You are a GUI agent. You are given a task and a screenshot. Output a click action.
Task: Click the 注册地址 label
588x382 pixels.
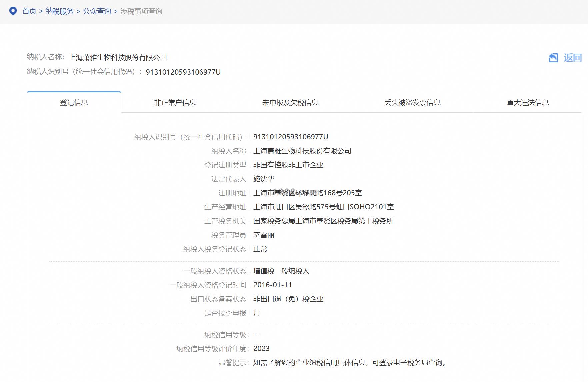coord(233,193)
